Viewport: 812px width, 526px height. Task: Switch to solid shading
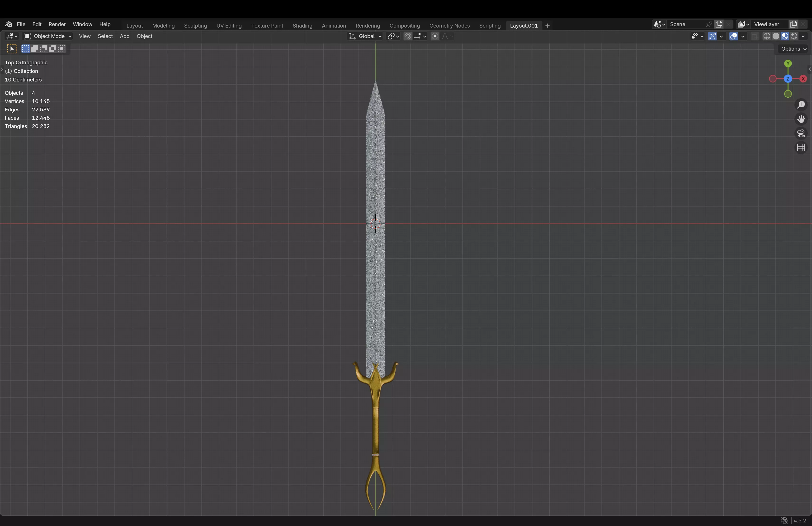[776, 36]
